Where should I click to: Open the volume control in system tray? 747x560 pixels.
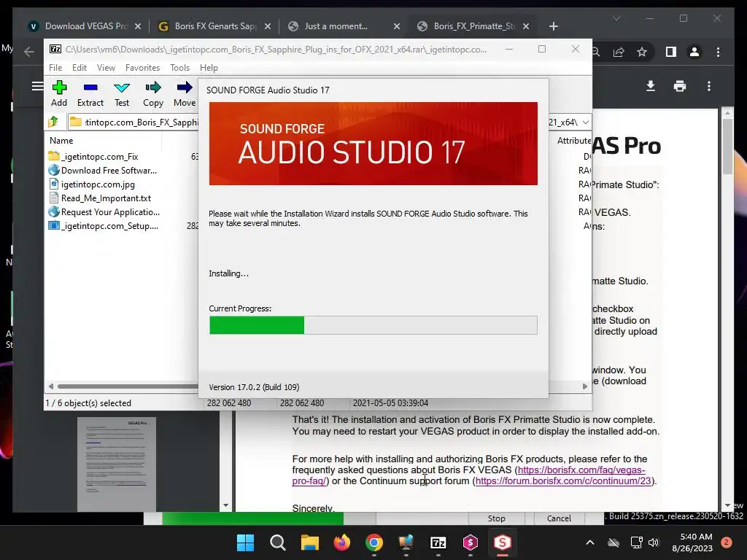pyautogui.click(x=653, y=542)
